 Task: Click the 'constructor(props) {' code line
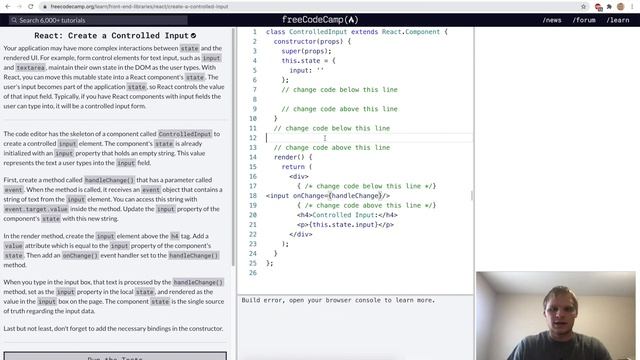click(x=312, y=42)
